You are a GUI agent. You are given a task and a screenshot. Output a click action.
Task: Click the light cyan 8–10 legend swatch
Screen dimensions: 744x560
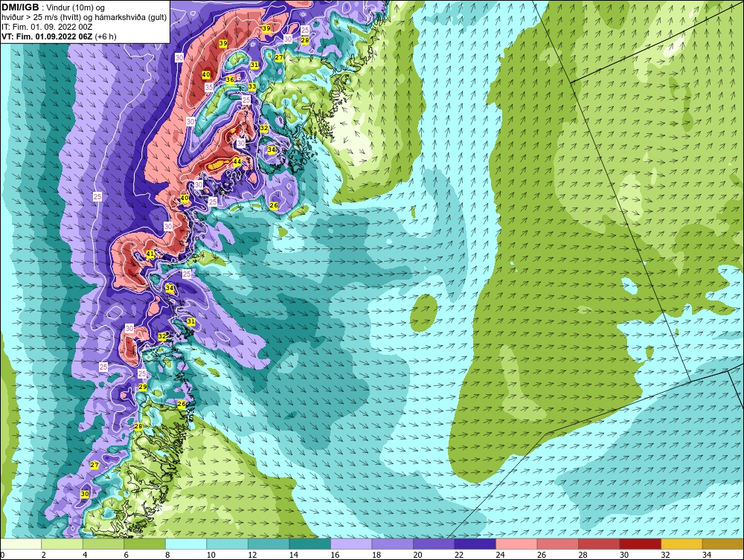(x=186, y=544)
